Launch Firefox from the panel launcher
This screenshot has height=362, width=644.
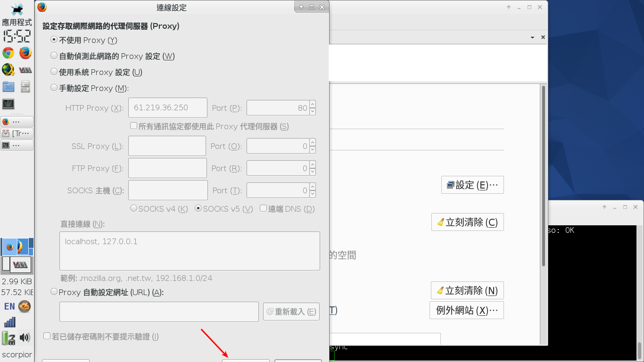pos(25,53)
